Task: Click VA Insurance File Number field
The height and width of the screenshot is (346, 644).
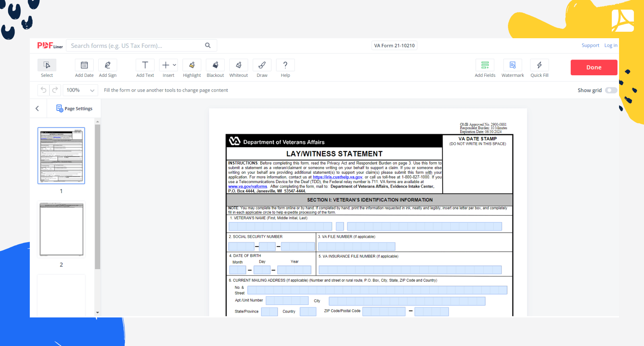Action: [x=410, y=270]
